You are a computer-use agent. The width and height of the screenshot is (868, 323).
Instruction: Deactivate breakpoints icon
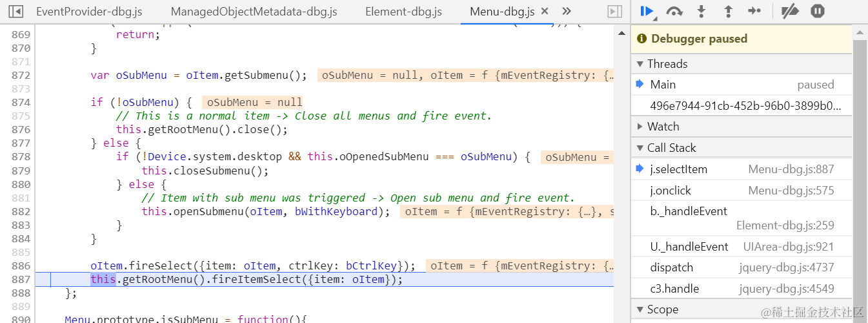point(789,11)
